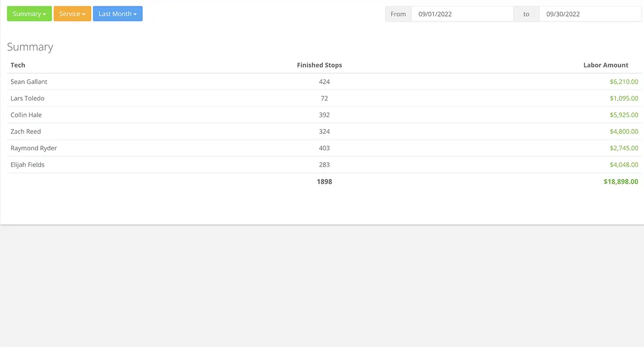Screen dimensions: 644x347
Task: Click the Labor Amount column header
Action: tap(606, 65)
